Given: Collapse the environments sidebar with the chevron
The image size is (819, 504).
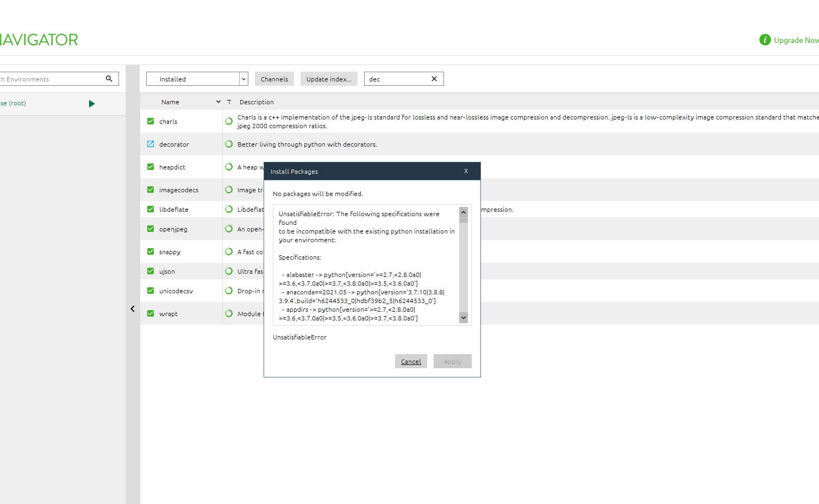Looking at the screenshot, I should click(132, 308).
